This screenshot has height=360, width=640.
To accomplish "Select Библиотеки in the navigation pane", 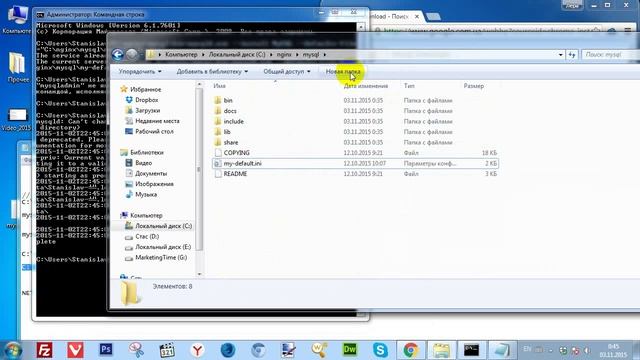I will [147, 152].
